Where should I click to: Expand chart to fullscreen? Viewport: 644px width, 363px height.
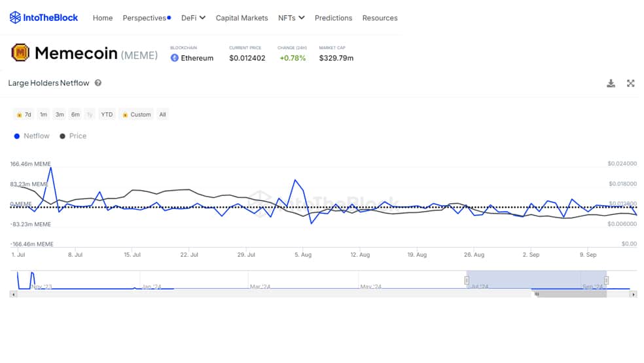[x=630, y=83]
